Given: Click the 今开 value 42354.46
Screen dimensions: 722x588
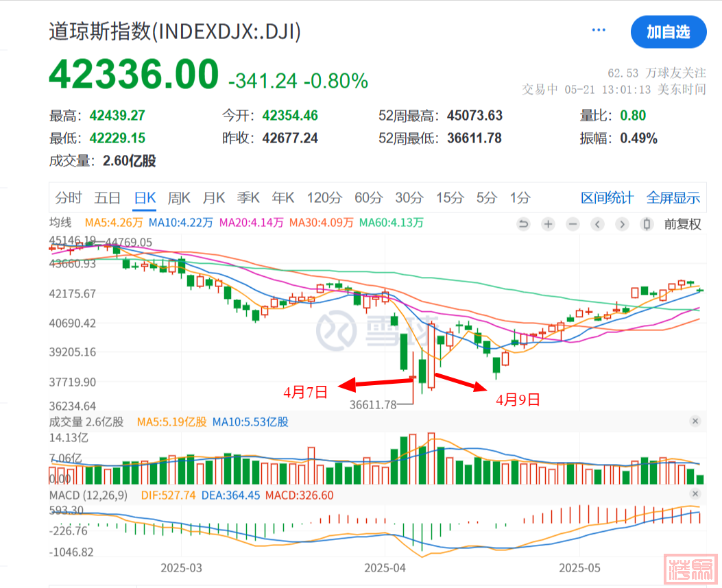Looking at the screenshot, I should [290, 116].
